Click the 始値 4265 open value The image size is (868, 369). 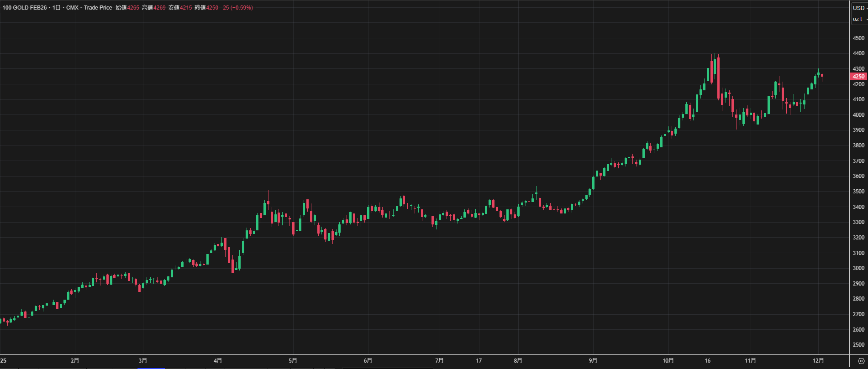tap(127, 8)
